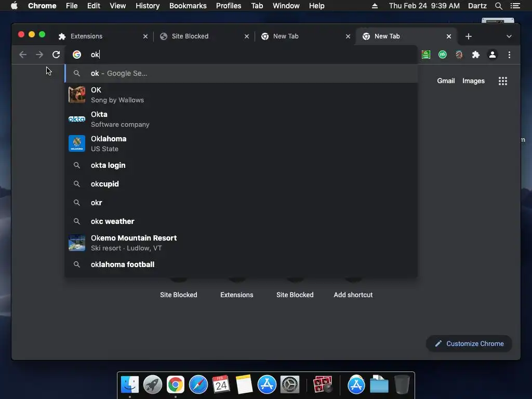This screenshot has width=532, height=399.
Task: Choose the 'okcupid' suggestion
Action: pyautogui.click(x=241, y=184)
